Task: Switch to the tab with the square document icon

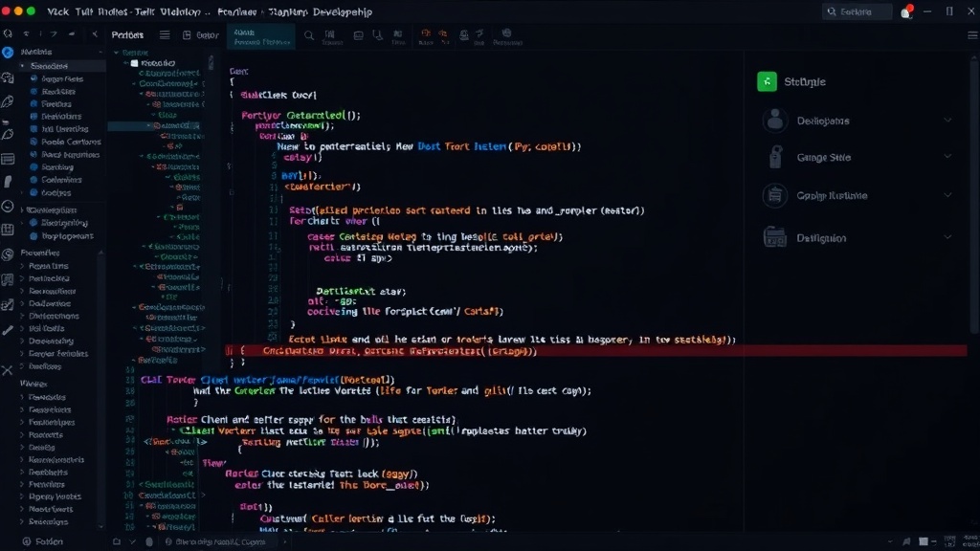Action: pyautogui.click(x=200, y=35)
